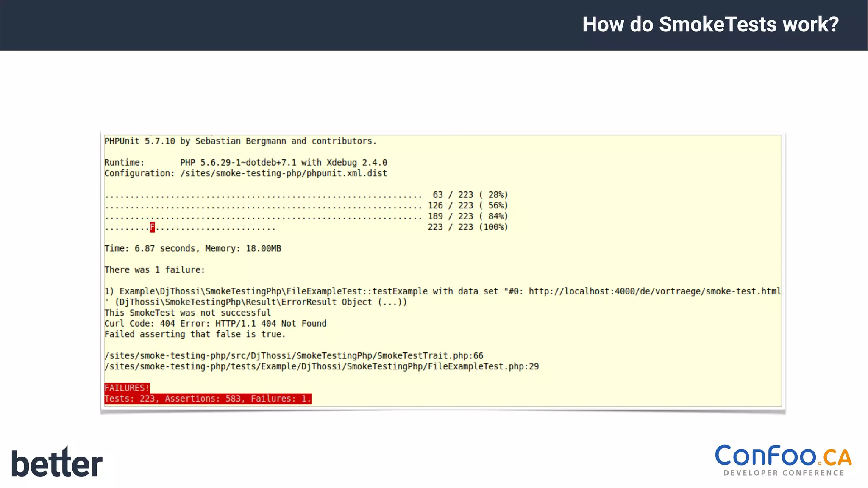Click the "Curl Code: 404 Error" line
Screen dimensions: 868x488
point(215,324)
